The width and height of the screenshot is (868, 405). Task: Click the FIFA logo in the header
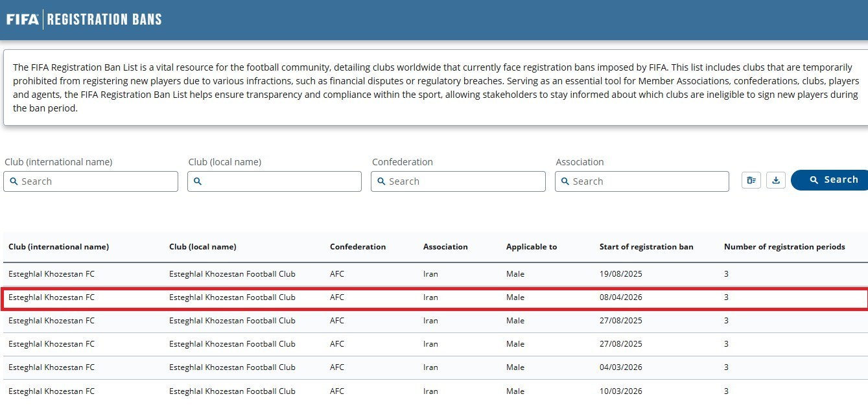[x=22, y=19]
